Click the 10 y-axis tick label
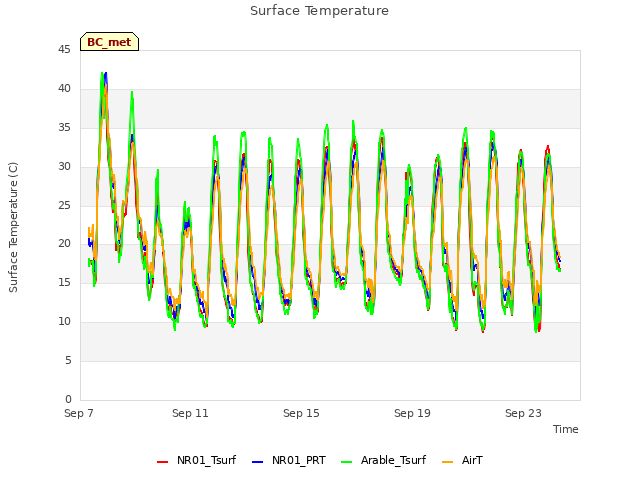 click(64, 322)
